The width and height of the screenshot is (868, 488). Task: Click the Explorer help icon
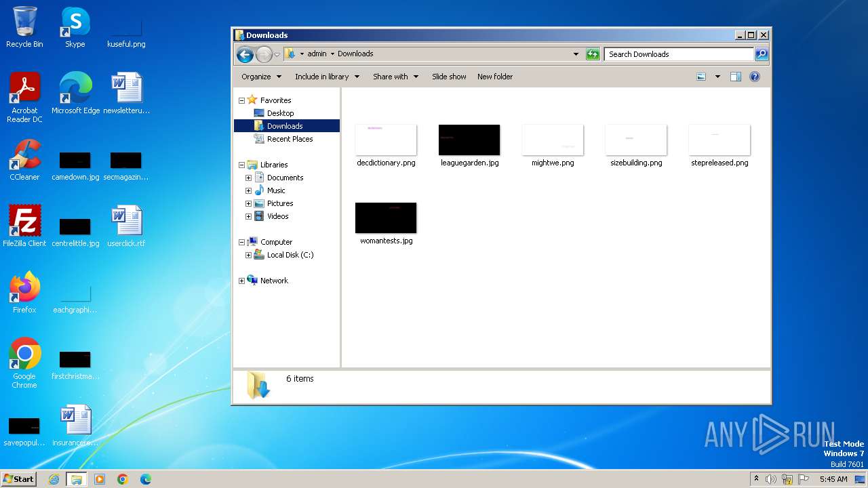coord(755,77)
